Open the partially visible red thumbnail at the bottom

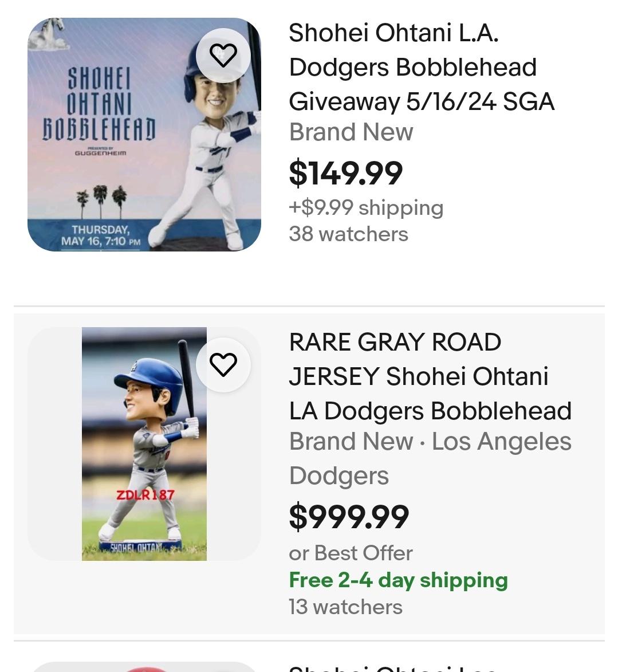pyautogui.click(x=143, y=668)
